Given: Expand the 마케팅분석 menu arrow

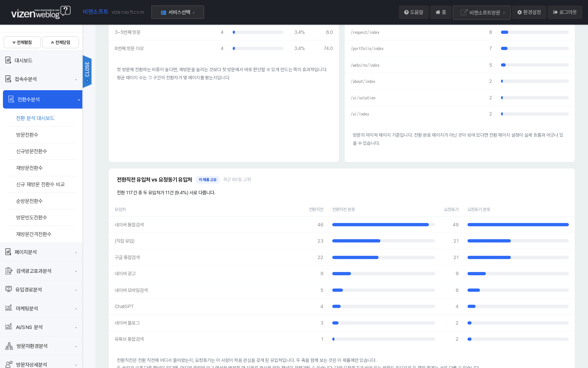Looking at the screenshot, I should coord(76,309).
